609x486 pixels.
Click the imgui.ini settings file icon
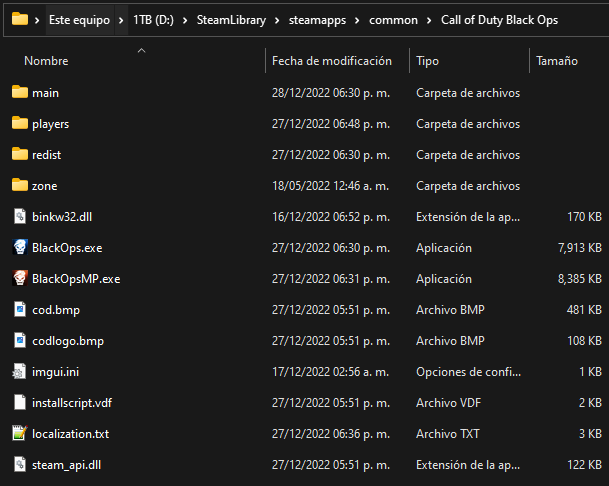click(x=19, y=371)
